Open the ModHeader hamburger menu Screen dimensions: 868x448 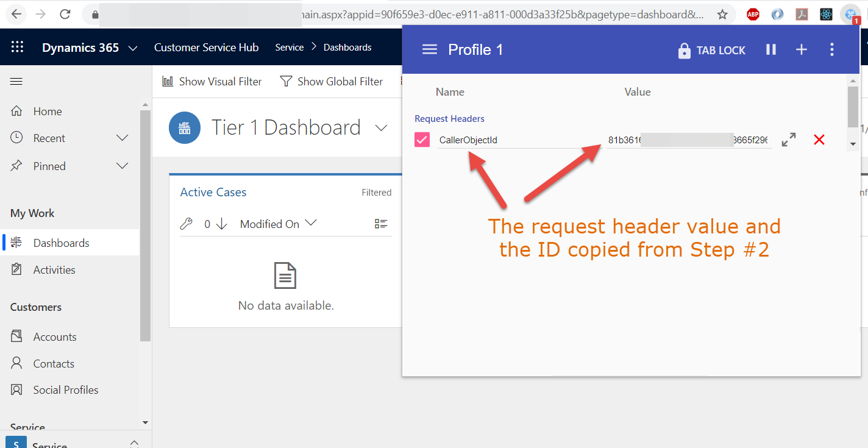(x=430, y=49)
